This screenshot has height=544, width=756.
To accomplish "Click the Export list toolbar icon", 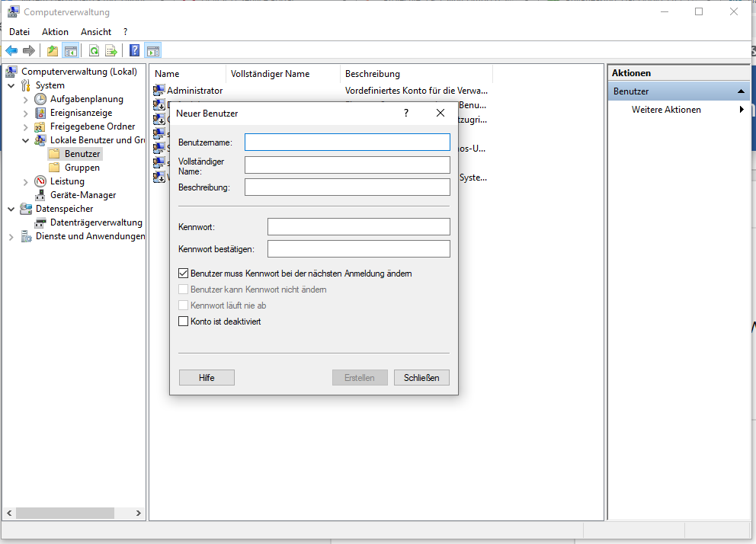I will click(111, 50).
